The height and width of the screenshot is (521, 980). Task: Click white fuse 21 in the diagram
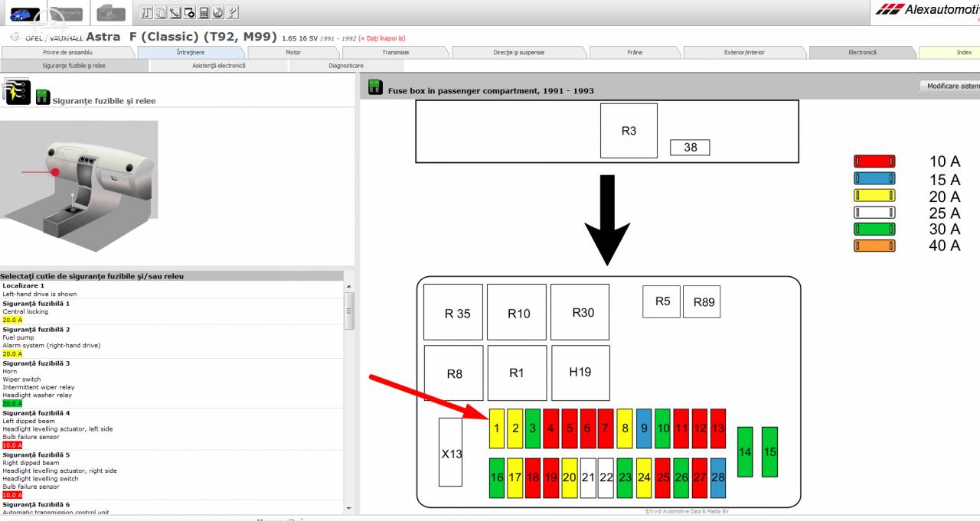(588, 477)
